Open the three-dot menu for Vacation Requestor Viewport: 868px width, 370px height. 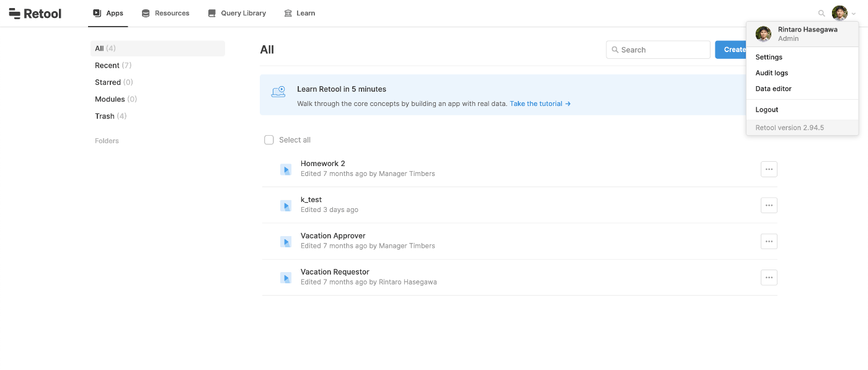click(769, 278)
